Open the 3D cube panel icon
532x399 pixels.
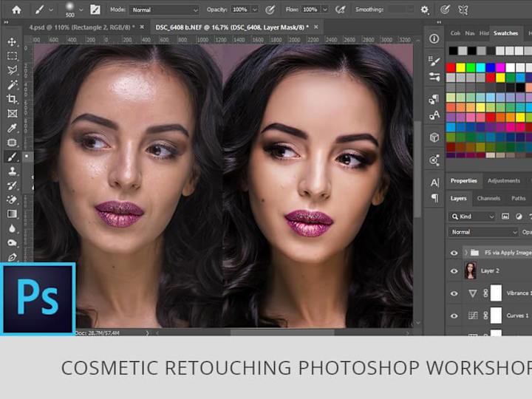(434, 137)
